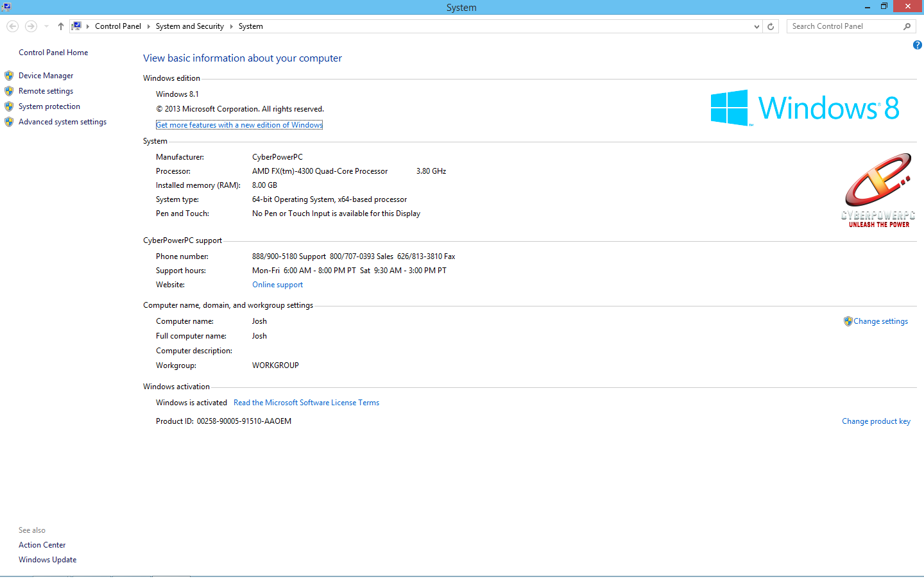
Task: Click the CyberPowerPC manufacturer value
Action: click(x=277, y=157)
